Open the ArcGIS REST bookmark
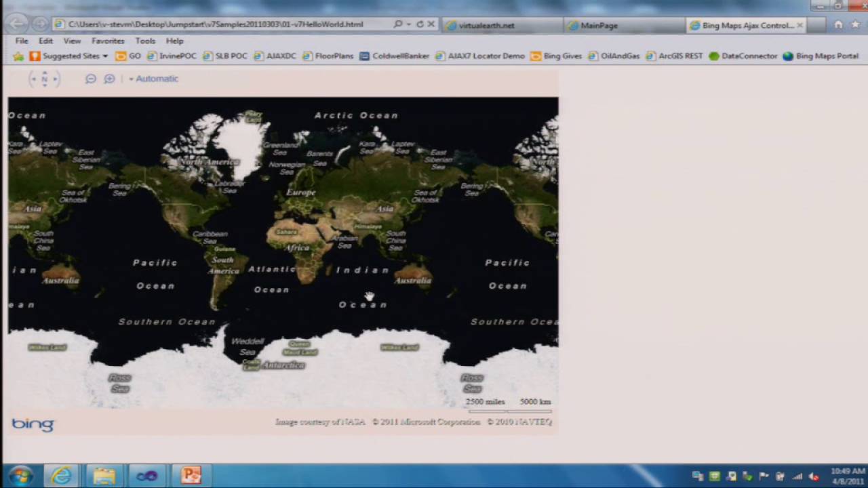Viewport: 868px width, 488px height. coord(674,56)
